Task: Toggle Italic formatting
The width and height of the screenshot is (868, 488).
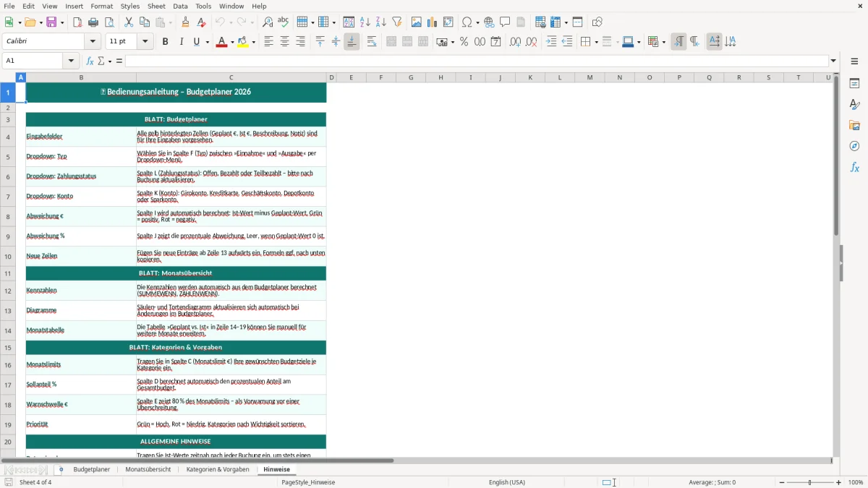Action: [182, 42]
